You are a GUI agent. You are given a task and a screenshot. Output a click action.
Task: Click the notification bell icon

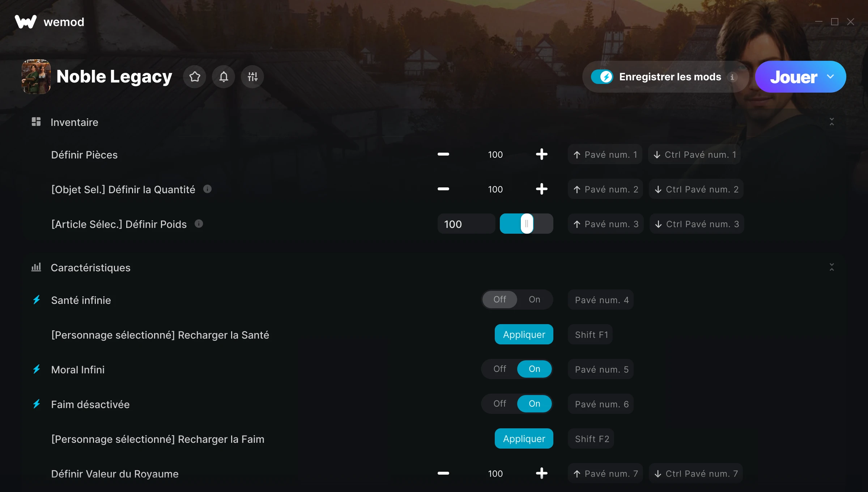click(x=224, y=77)
